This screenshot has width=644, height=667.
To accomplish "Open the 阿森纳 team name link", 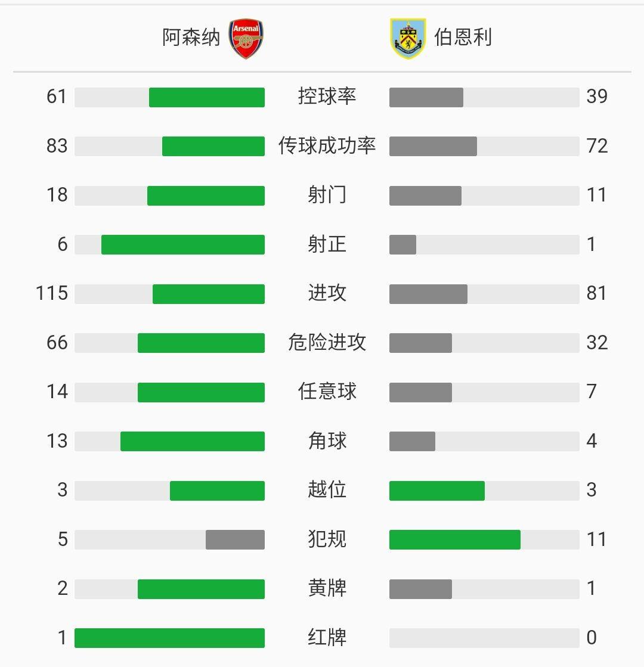I will point(191,38).
